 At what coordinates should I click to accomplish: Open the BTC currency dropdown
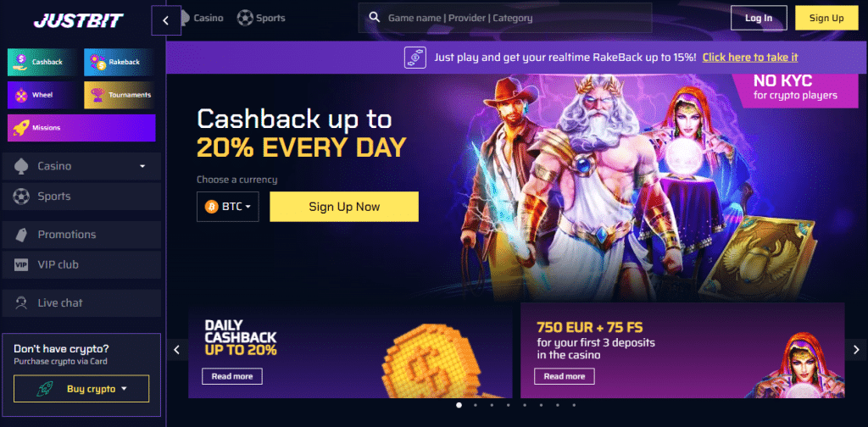(227, 207)
